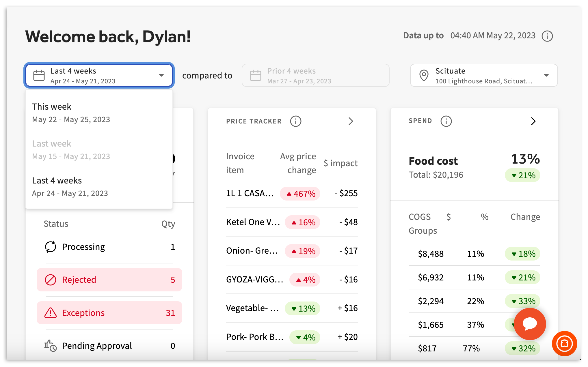Click info icon next to data timestamp

tap(547, 36)
